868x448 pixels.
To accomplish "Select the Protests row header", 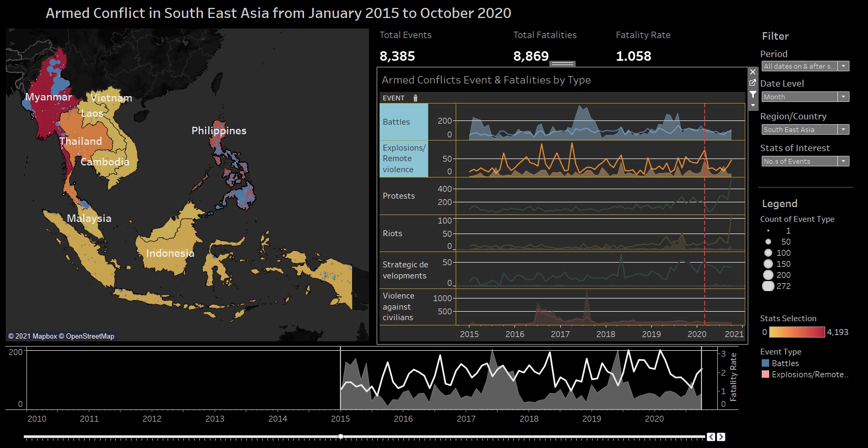I will point(404,196).
